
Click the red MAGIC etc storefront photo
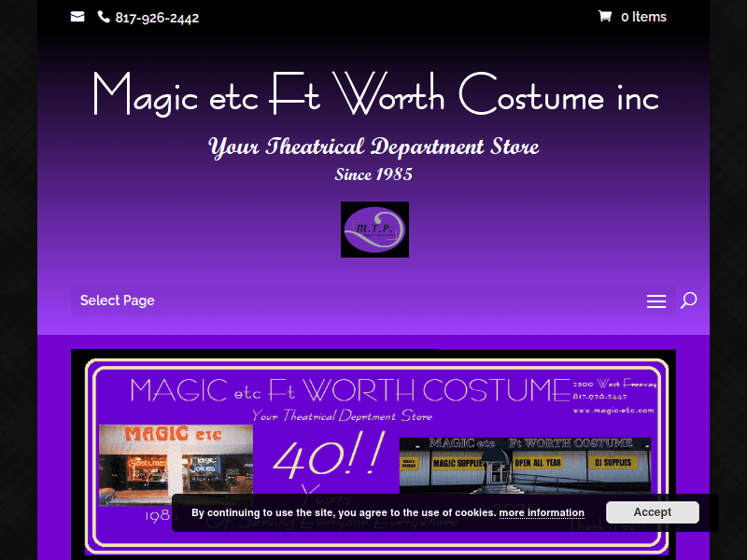176,464
